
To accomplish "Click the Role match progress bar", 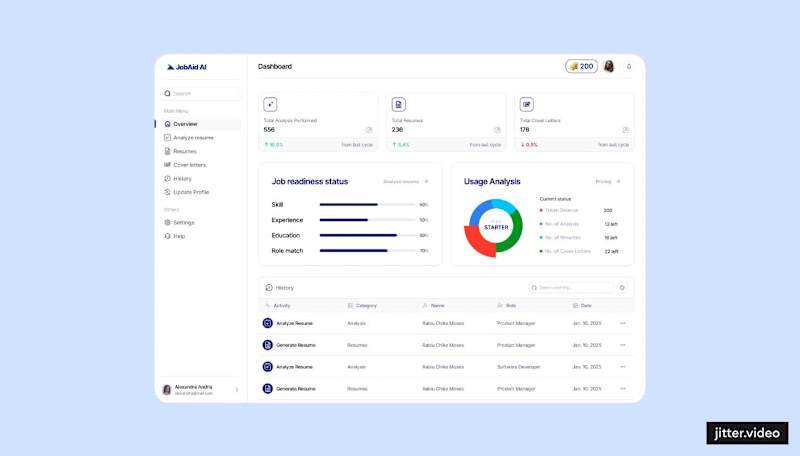I will click(x=367, y=250).
